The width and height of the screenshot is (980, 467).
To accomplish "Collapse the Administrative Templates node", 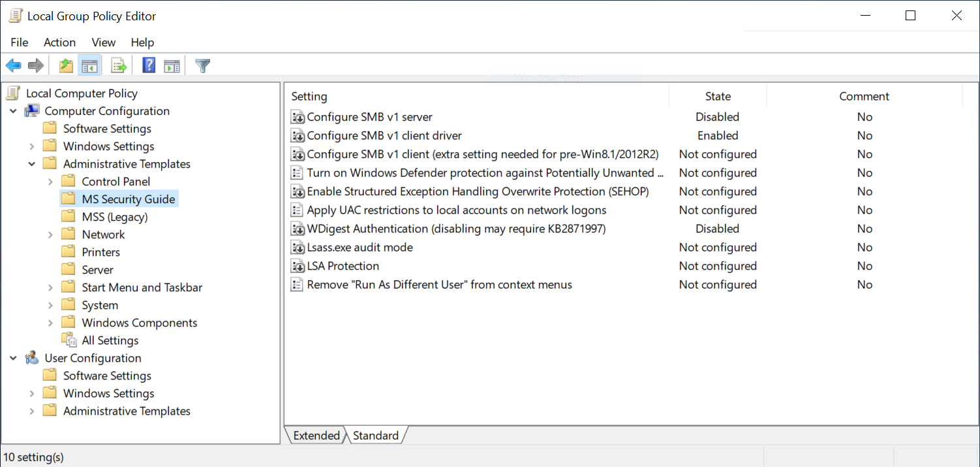I will pyautogui.click(x=31, y=163).
